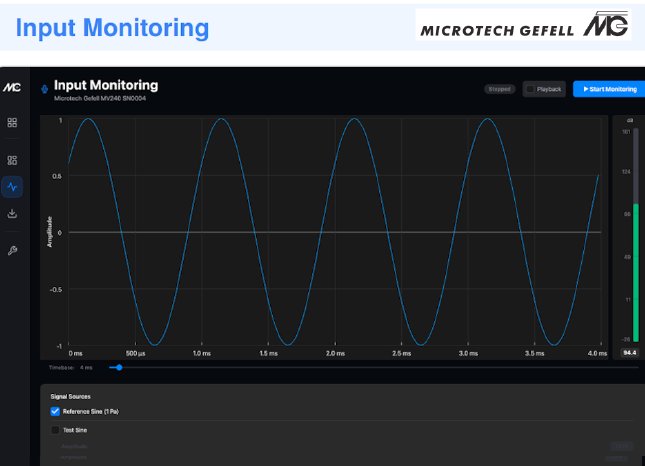
Task: Click the green dB level meter bar
Action: (x=636, y=273)
